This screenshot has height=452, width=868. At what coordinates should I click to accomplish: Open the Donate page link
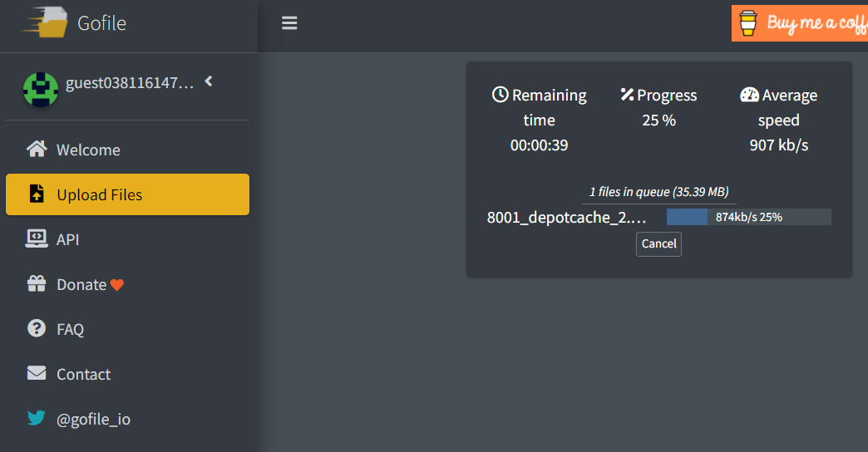point(81,285)
